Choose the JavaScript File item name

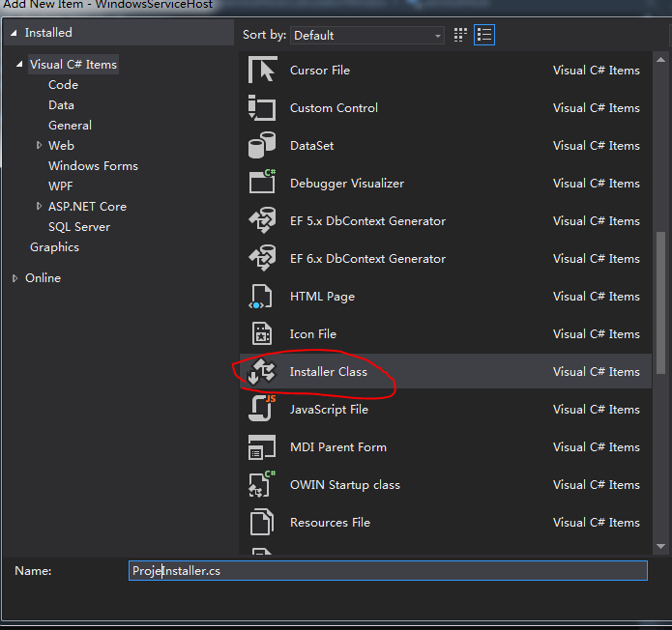tap(329, 410)
